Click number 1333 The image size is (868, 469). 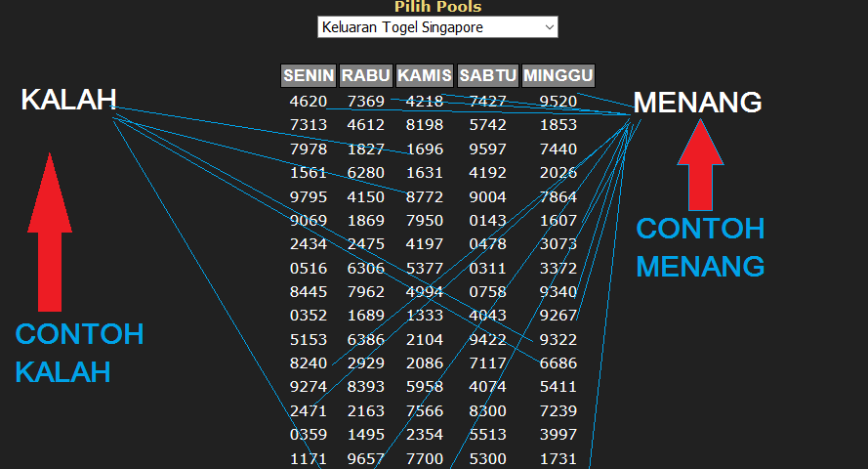pyautogui.click(x=425, y=316)
